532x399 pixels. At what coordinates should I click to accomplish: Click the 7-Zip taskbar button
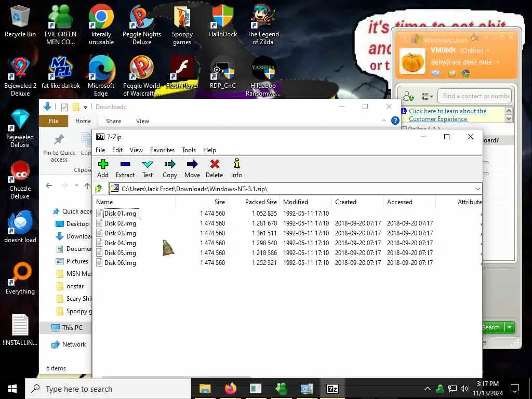coord(332,389)
